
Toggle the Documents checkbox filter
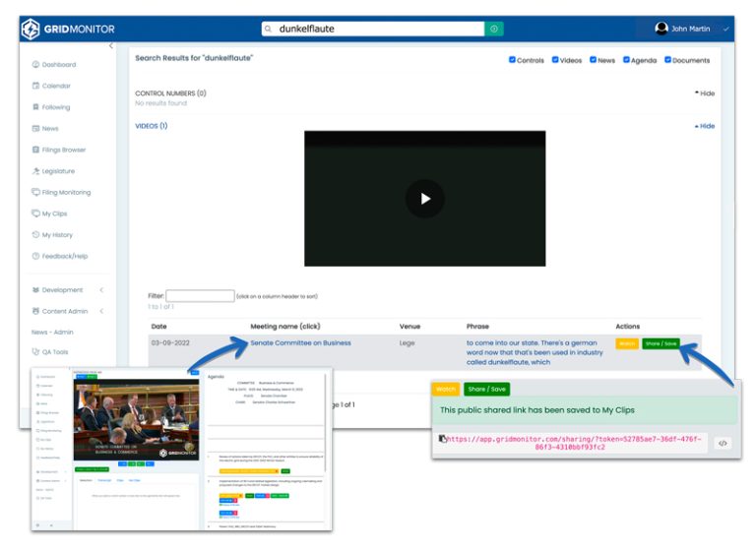[x=667, y=60]
